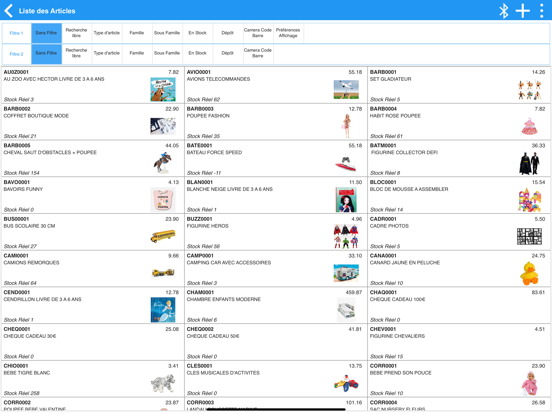
Task: Choose Recherche libre in Filtre 2 row
Action: click(x=76, y=54)
